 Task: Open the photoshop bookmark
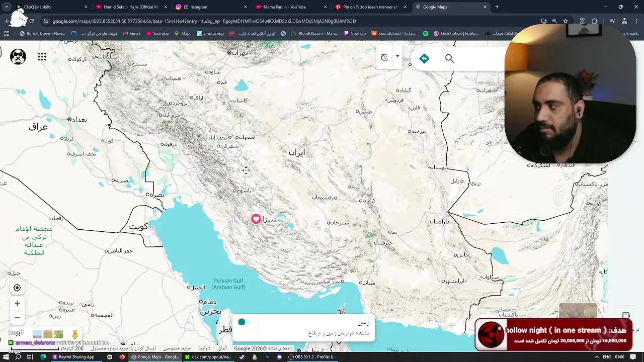point(210,34)
